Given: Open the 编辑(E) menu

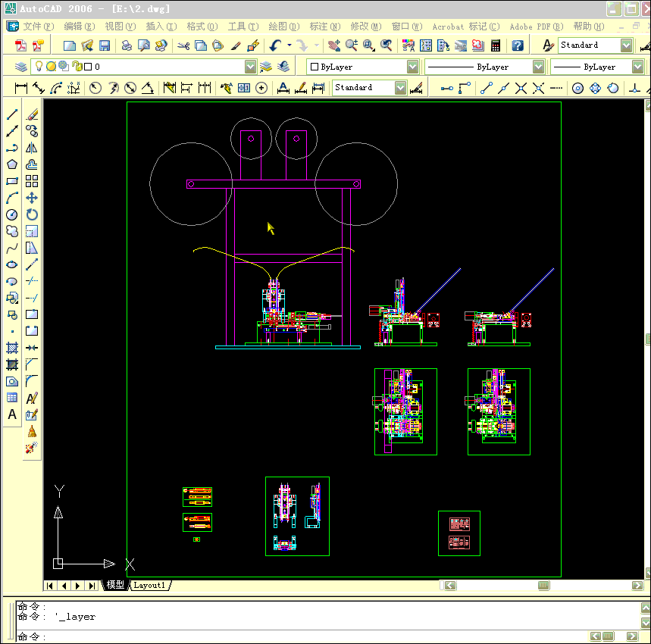Looking at the screenshot, I should click(80, 27).
